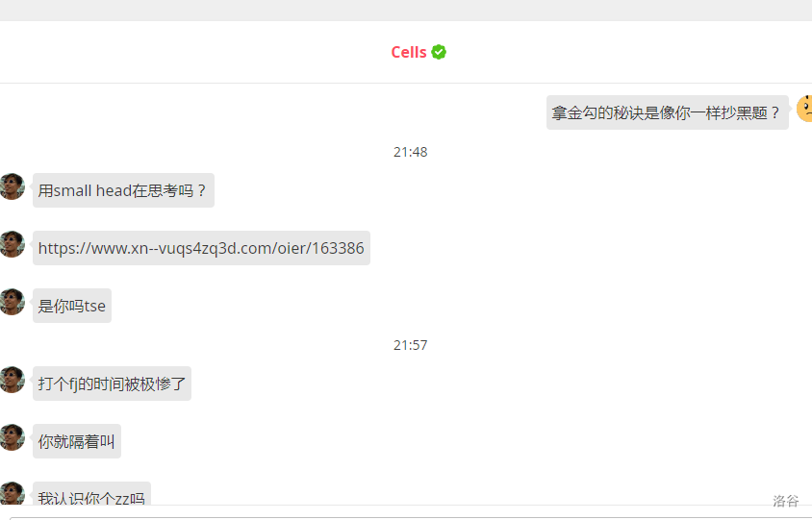Viewport: 812px width, 520px height.
Task: Click avatar beside the oier link message
Action: tap(12, 244)
